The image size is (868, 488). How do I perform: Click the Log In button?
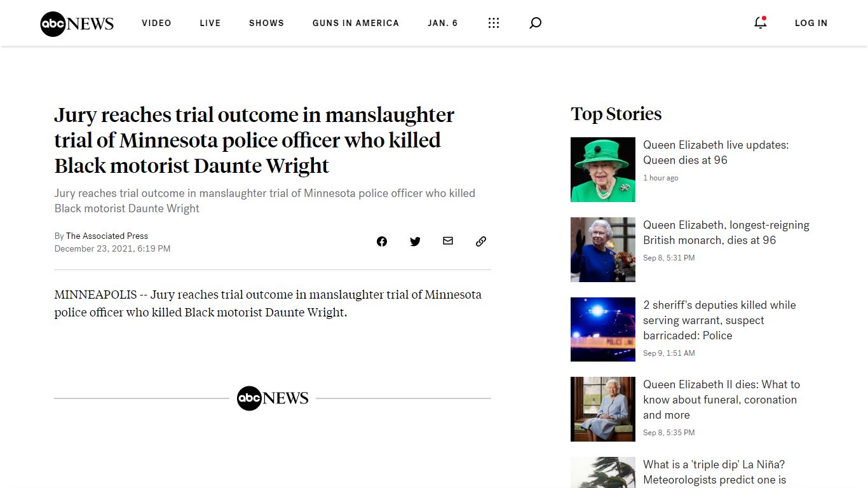point(811,23)
